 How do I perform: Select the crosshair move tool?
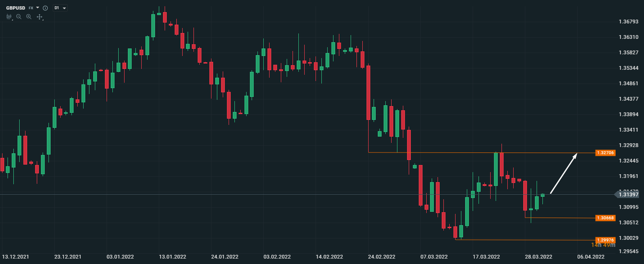(x=40, y=17)
